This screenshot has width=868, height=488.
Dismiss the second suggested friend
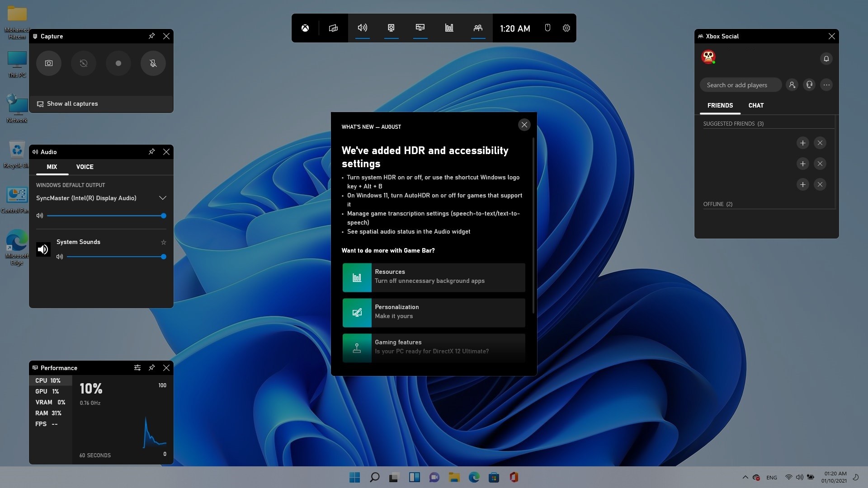click(x=820, y=164)
